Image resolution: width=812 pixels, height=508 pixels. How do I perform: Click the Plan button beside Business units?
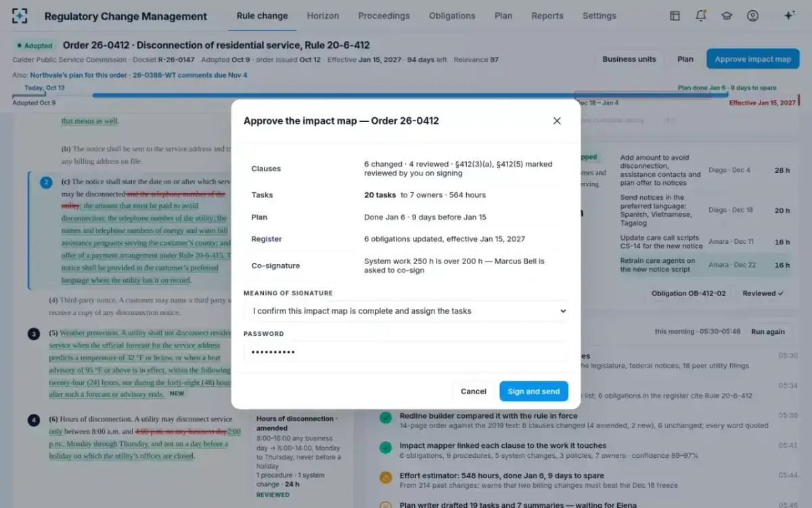[x=685, y=59]
